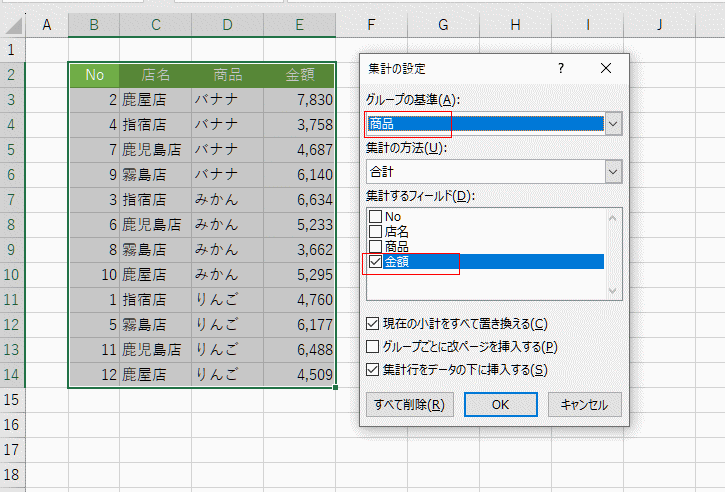Select column B header

pyautogui.click(x=94, y=25)
